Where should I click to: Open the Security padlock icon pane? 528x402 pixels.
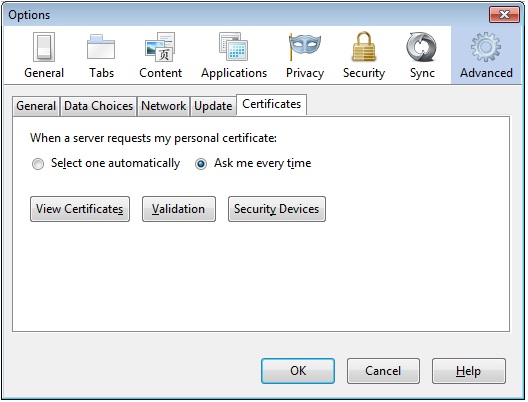pos(364,56)
